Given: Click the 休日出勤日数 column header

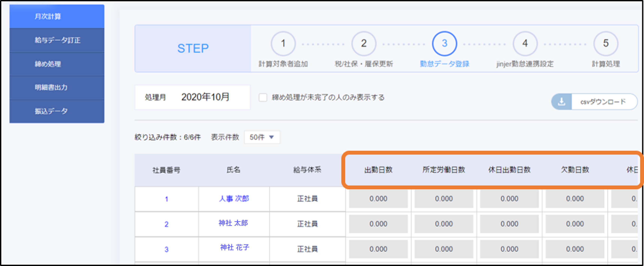Looking at the screenshot, I should [509, 170].
